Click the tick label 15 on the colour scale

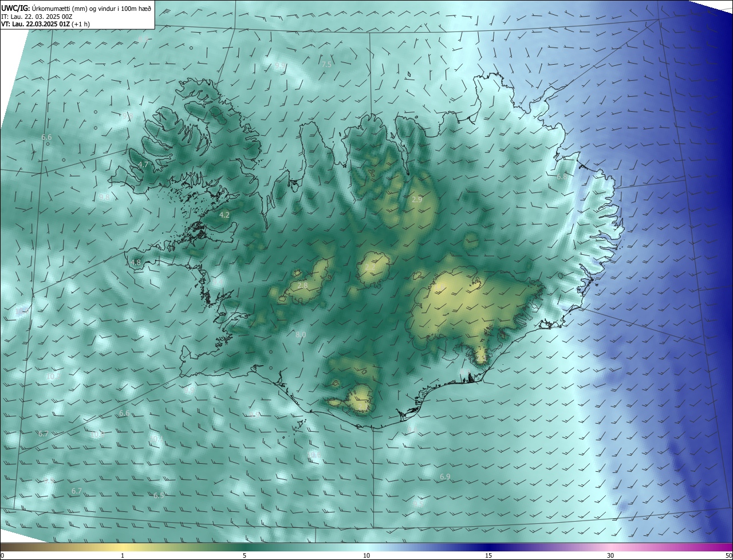point(488,555)
